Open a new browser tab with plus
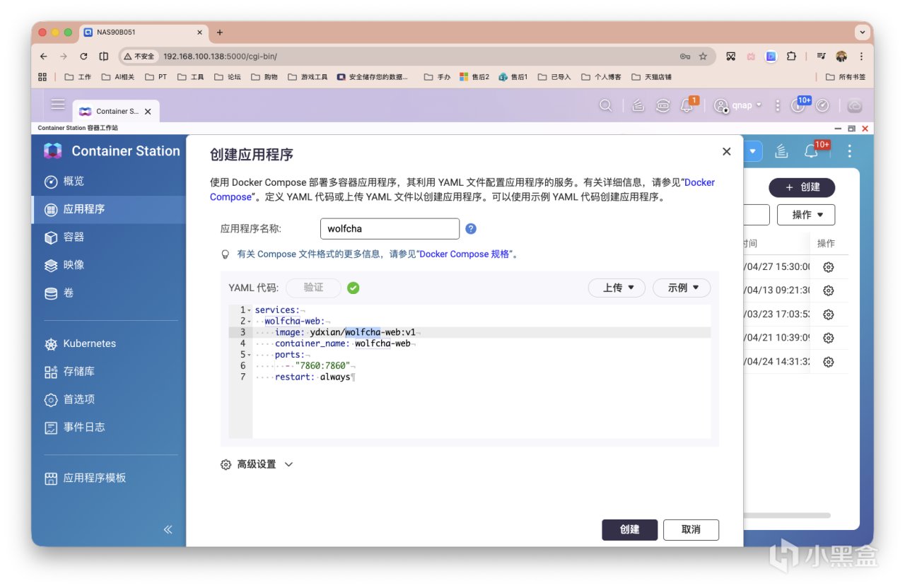The height and width of the screenshot is (588, 905). 219,33
